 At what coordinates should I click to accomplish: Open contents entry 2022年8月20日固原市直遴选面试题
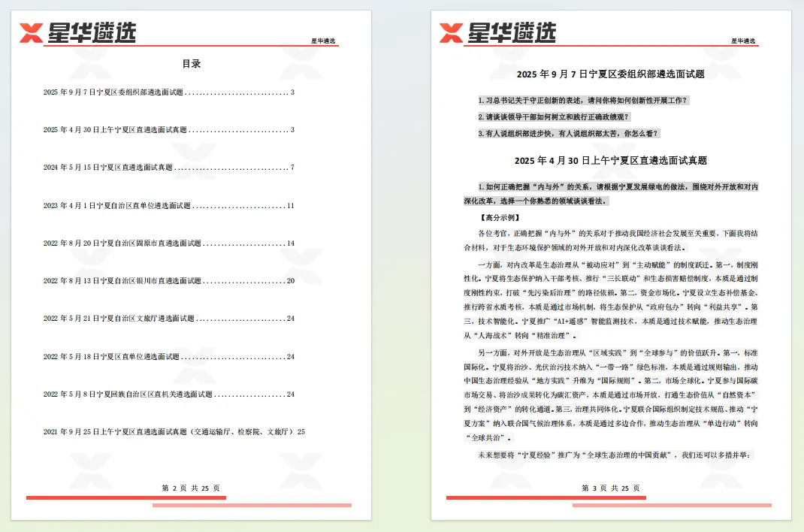coord(169,243)
